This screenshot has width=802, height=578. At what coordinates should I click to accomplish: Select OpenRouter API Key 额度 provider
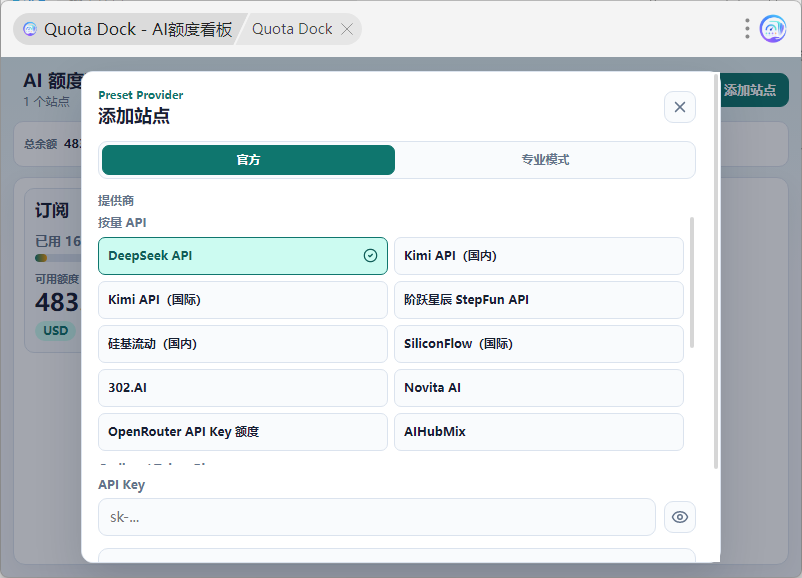click(242, 432)
